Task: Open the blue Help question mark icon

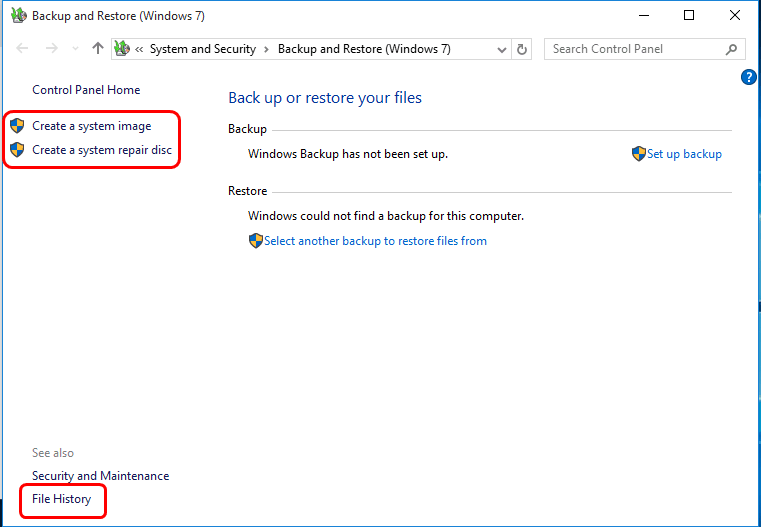Action: (749, 77)
